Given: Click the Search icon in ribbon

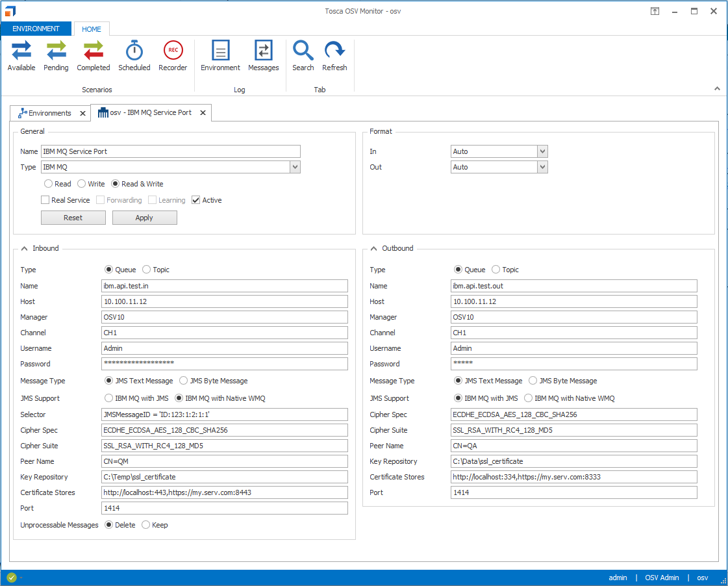Looking at the screenshot, I should (x=303, y=56).
